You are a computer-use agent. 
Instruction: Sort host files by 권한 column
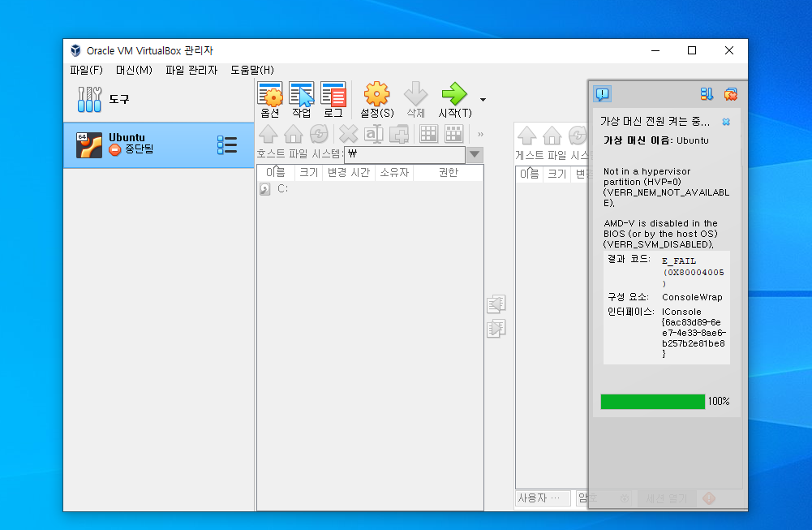click(448, 173)
